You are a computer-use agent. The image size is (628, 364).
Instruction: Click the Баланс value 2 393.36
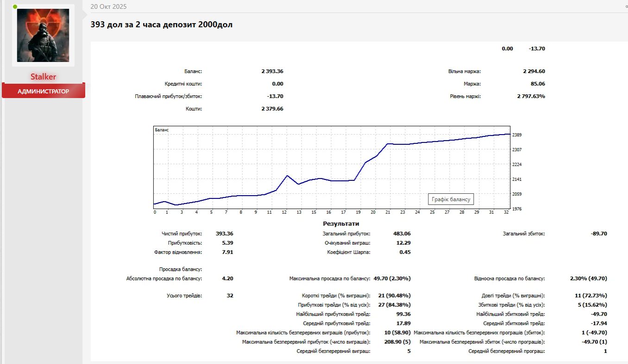tap(272, 71)
